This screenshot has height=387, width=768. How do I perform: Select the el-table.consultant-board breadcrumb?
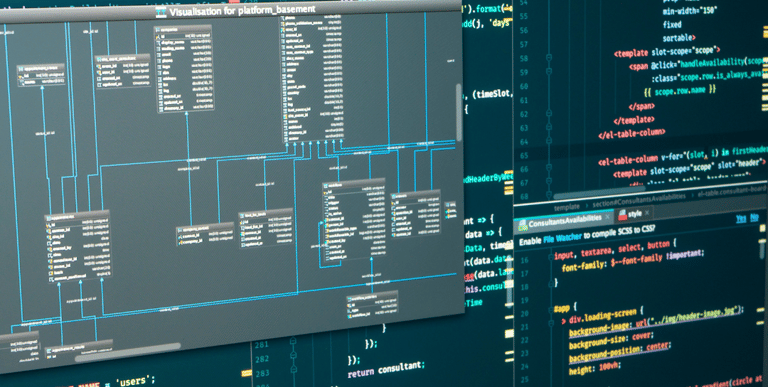click(x=733, y=192)
